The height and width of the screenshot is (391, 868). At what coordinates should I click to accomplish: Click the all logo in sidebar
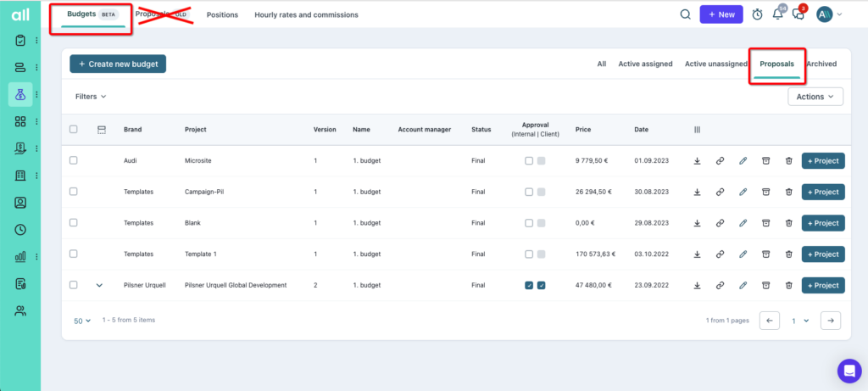[x=20, y=15]
